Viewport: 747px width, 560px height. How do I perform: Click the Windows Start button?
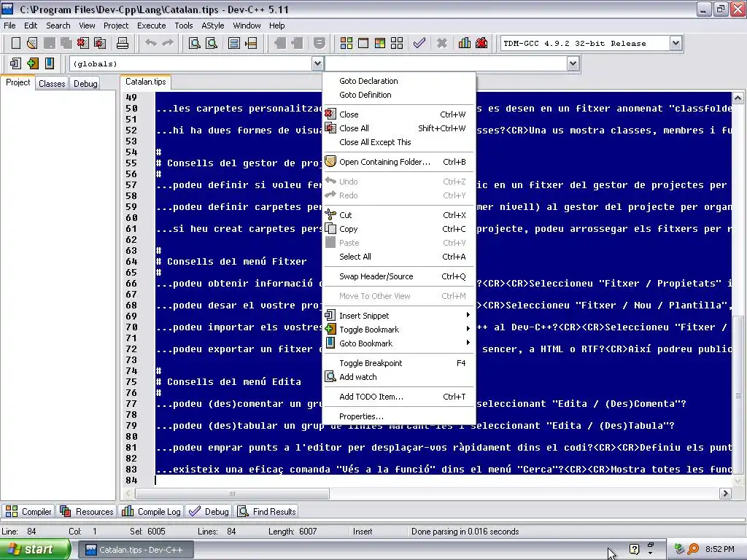[x=35, y=550]
